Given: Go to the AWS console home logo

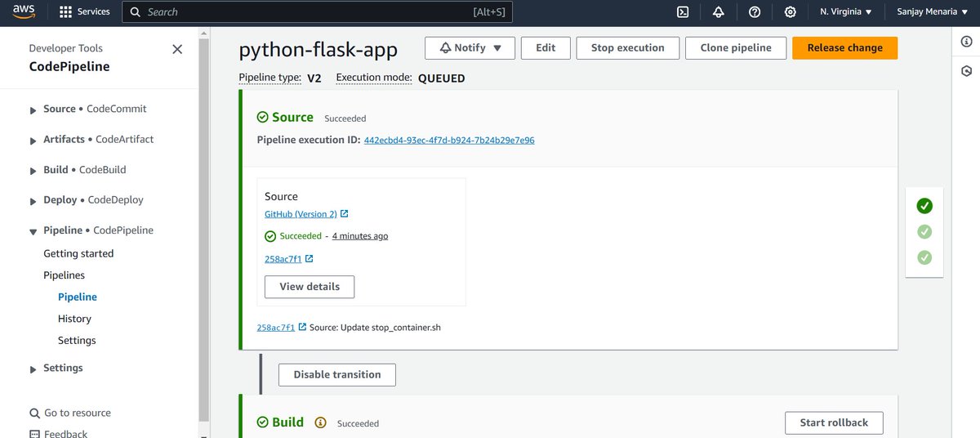Looking at the screenshot, I should click(x=22, y=11).
